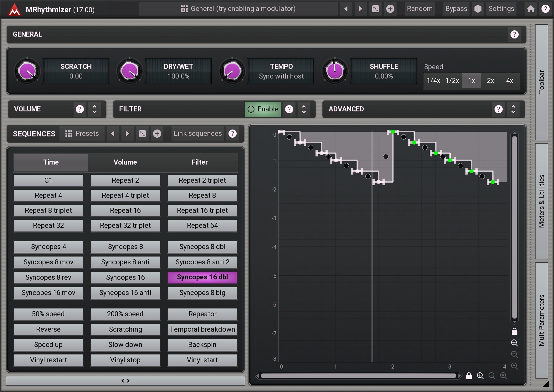Click the sequences random dice icon
Screen dimensions: 554x392
142,134
